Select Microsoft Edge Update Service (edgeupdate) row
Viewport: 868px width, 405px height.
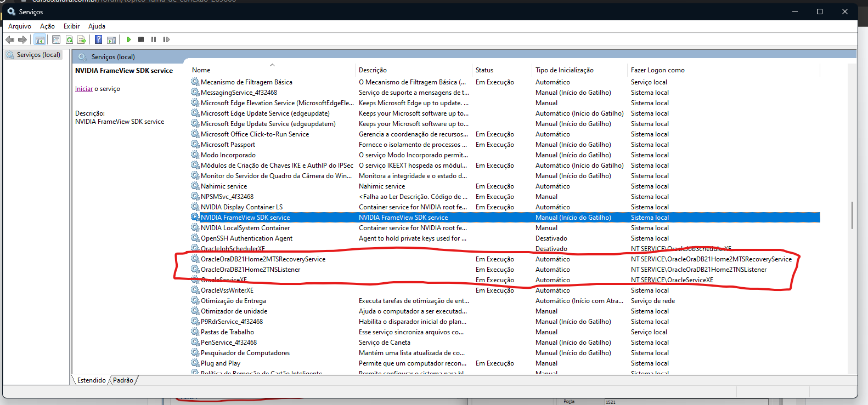(x=505, y=113)
